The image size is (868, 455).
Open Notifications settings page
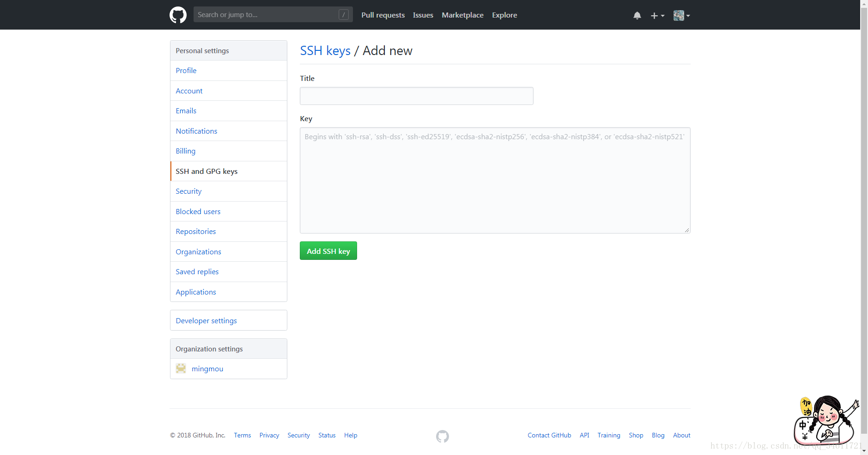(x=229, y=131)
